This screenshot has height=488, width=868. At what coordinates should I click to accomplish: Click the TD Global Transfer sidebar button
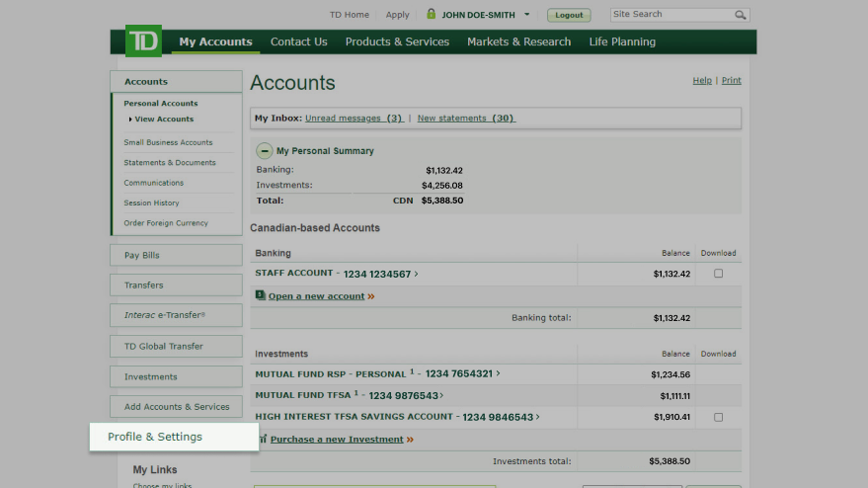coord(176,346)
